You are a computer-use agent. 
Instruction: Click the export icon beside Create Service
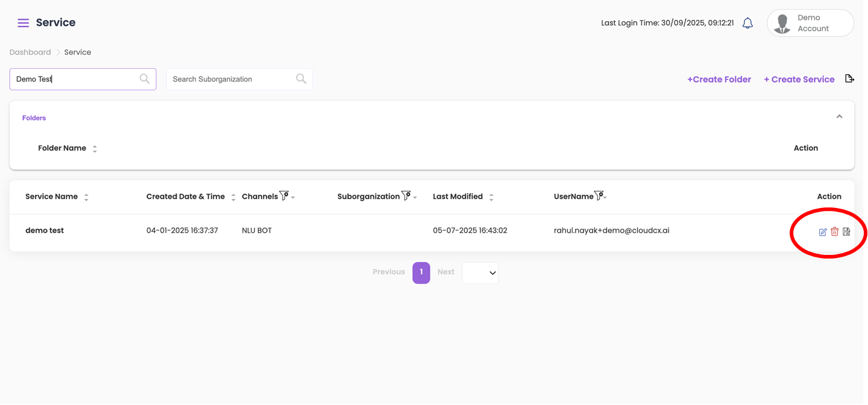849,79
